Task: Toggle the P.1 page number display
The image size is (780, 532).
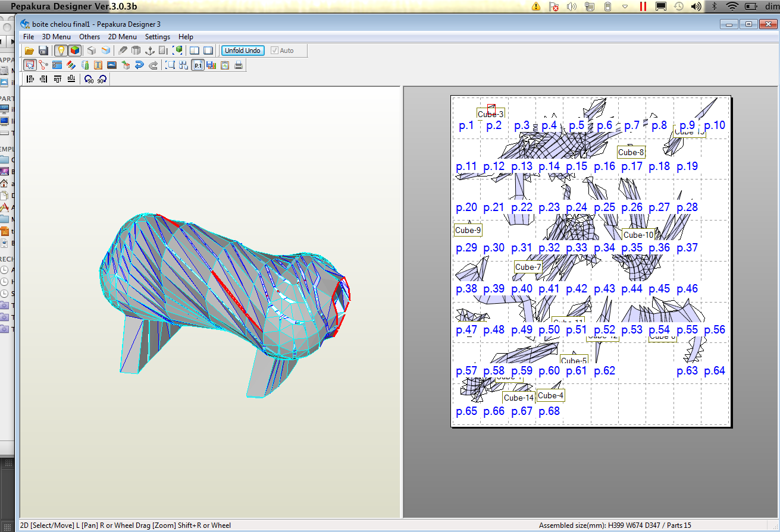Action: (198, 65)
